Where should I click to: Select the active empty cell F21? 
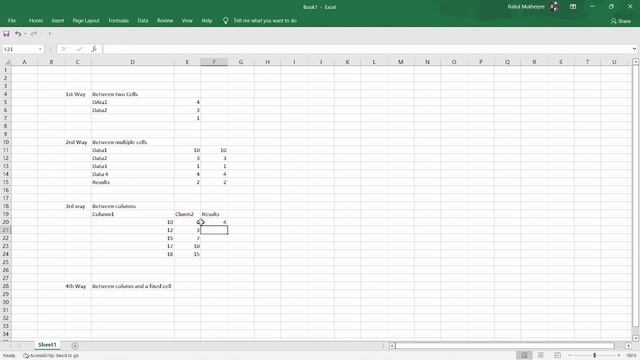click(214, 230)
